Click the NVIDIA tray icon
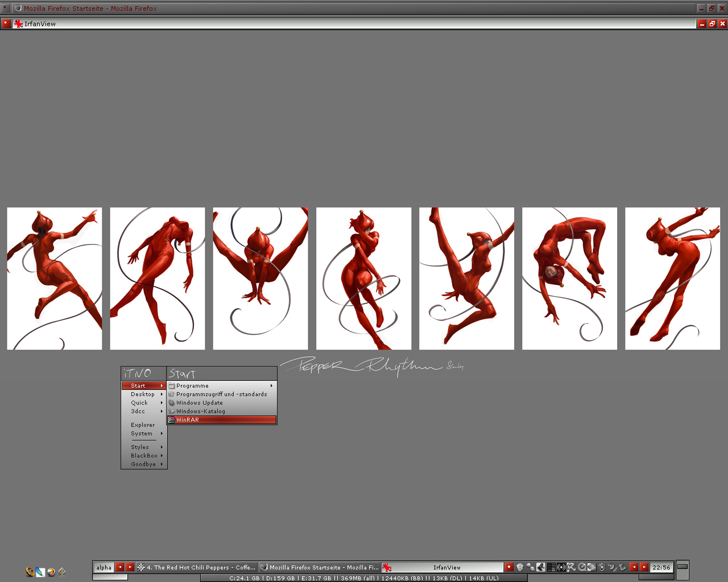Screen dimensions: 728x582 tap(591, 567)
